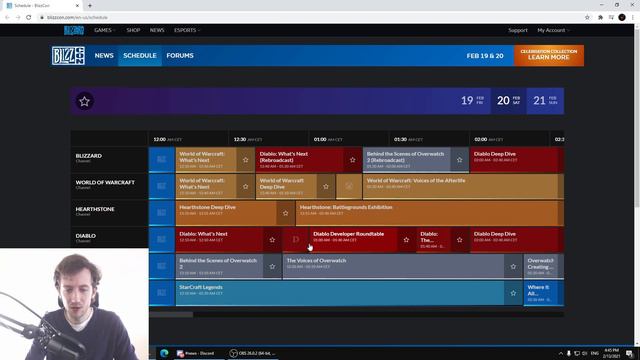The height and width of the screenshot is (360, 640).
Task: Bookmark this page with the star icon
Action: [x=587, y=17]
